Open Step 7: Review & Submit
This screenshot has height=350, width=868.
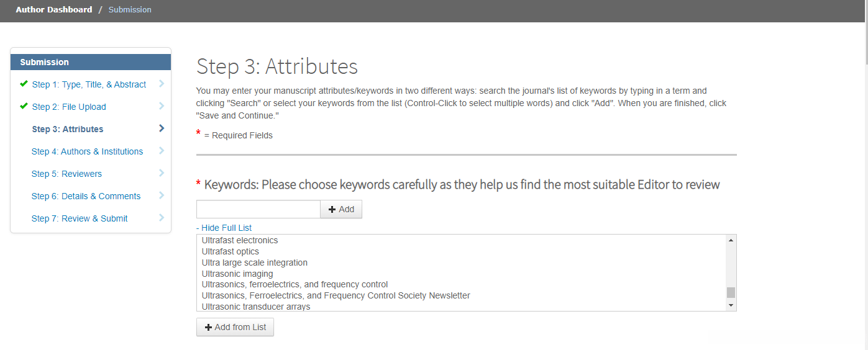tap(80, 218)
